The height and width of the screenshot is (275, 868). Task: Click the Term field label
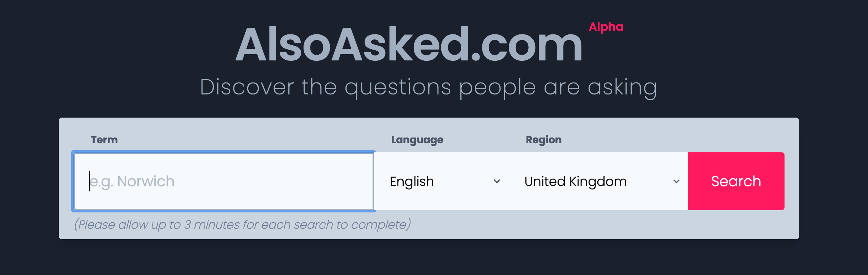pos(104,140)
